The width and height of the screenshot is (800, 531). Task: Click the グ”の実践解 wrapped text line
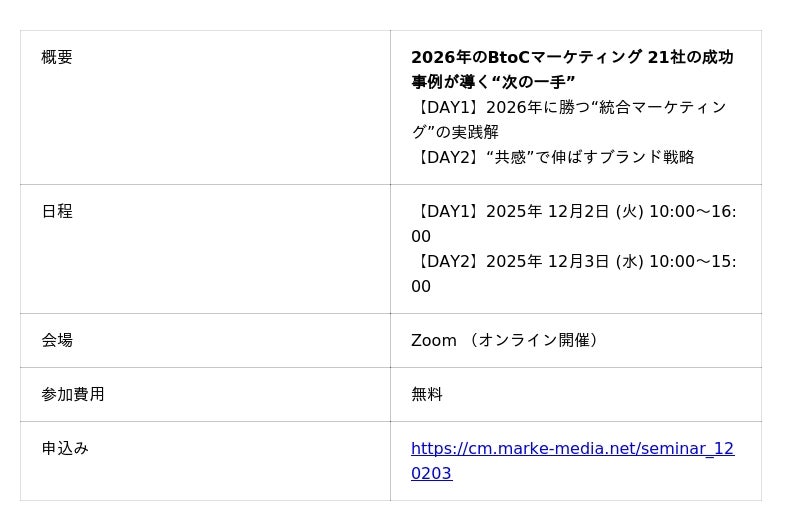pyautogui.click(x=455, y=132)
